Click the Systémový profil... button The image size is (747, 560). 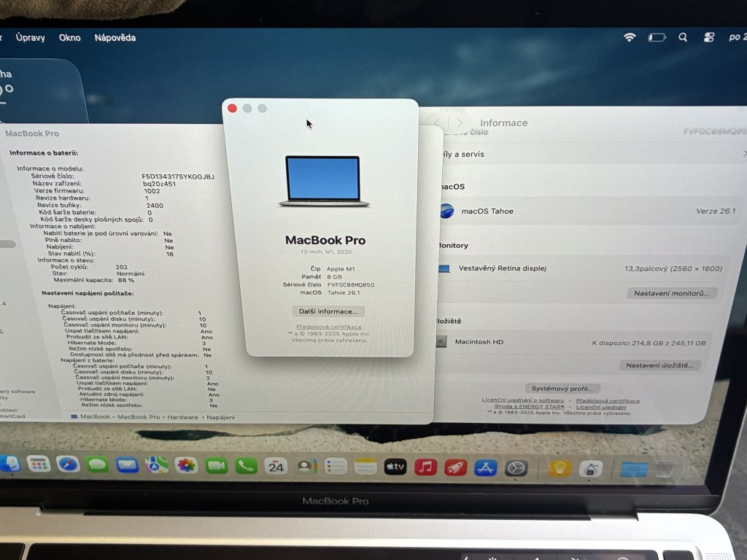click(x=562, y=389)
